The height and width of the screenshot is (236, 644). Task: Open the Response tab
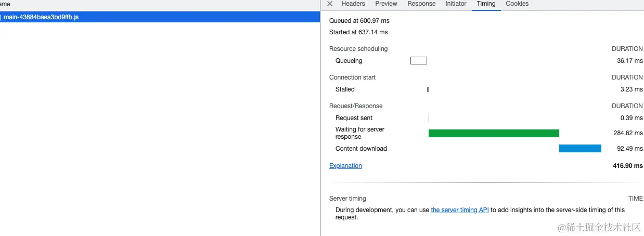[421, 4]
